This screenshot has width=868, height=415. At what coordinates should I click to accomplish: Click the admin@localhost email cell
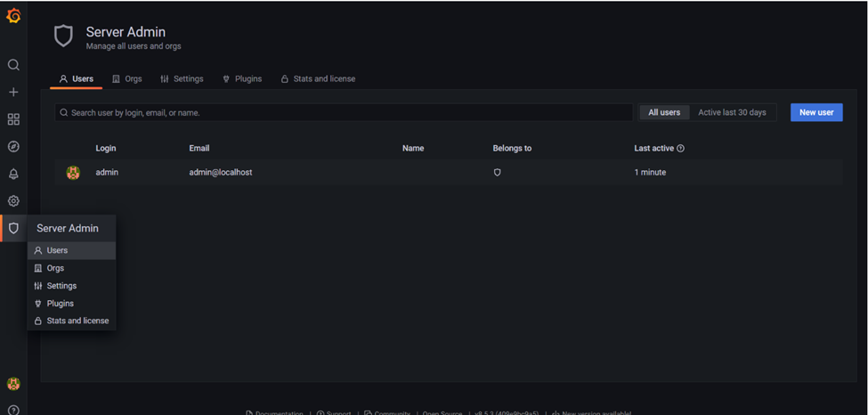[221, 172]
